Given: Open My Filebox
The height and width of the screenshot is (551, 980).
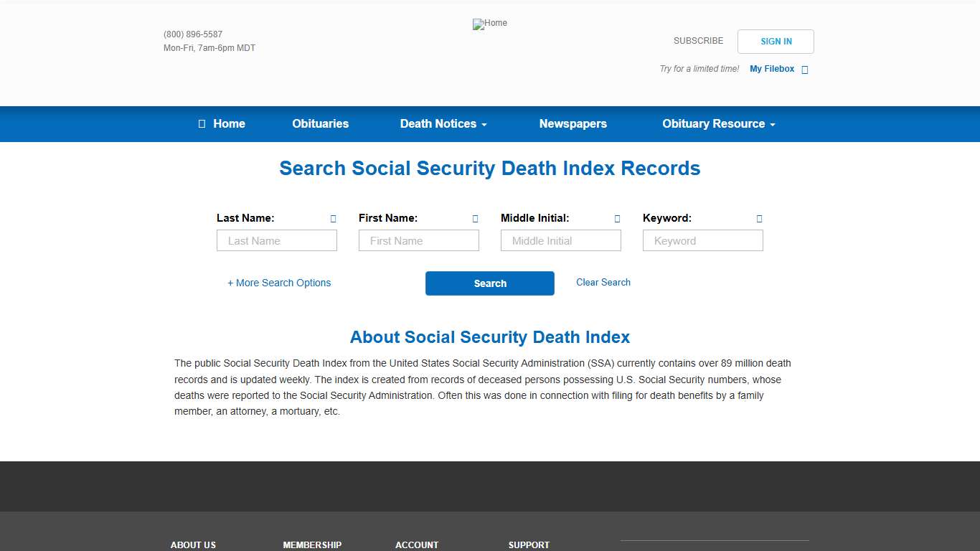Looking at the screenshot, I should (771, 69).
